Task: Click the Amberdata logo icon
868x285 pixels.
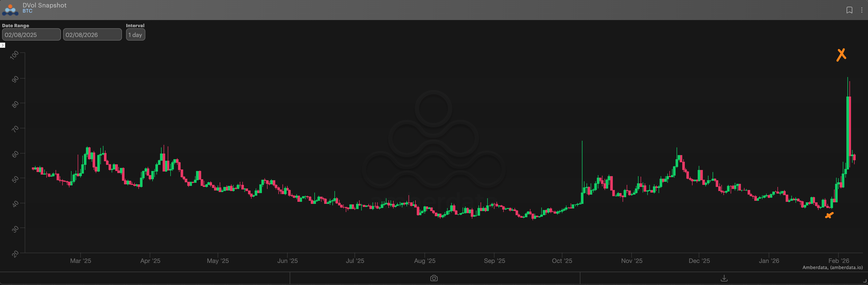Action: (x=10, y=10)
